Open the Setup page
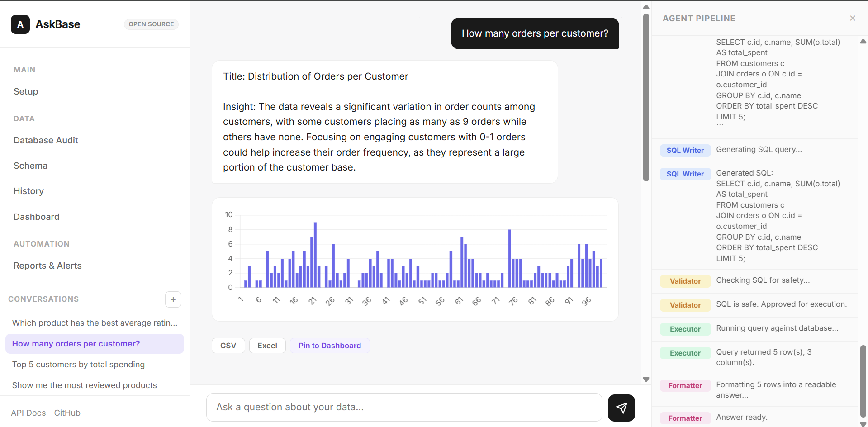This screenshot has width=868, height=427. [26, 91]
